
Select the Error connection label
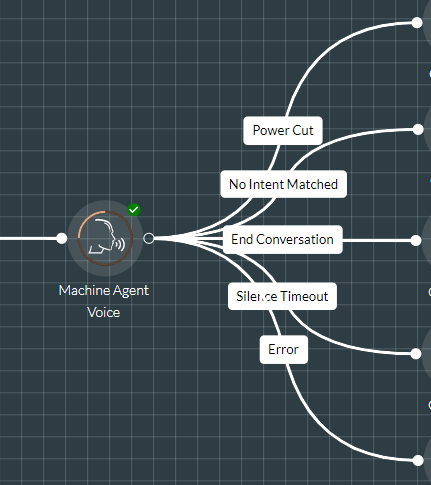(x=284, y=350)
